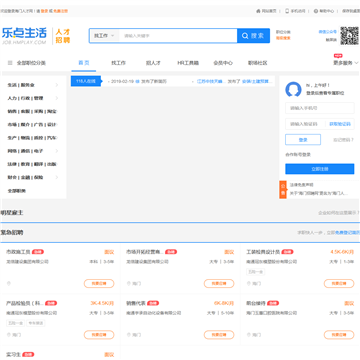Click the 免费注册 link in top bar
Viewport: 360px width, 360px height.
(x=60, y=11)
